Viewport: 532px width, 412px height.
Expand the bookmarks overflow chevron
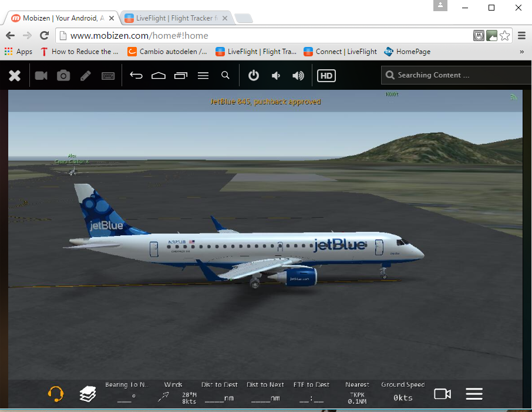[x=521, y=52]
